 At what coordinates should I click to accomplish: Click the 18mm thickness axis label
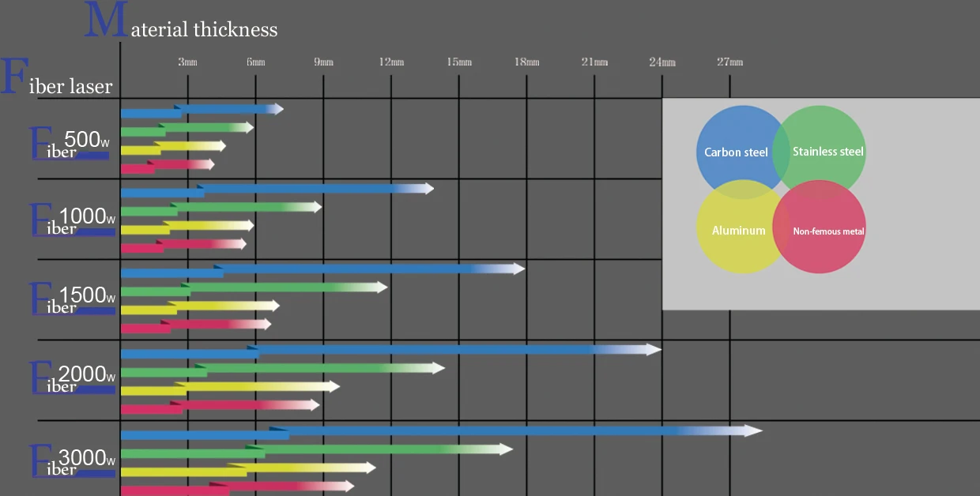click(x=526, y=62)
